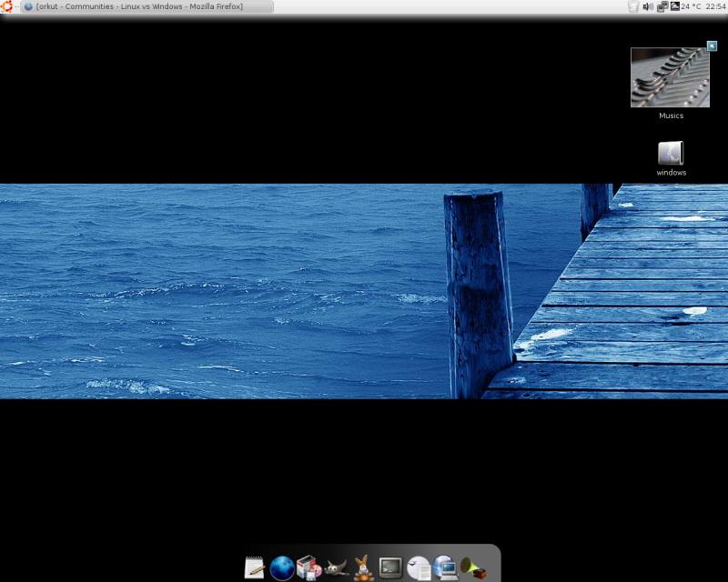
Task: Click the weather applet icon
Action: click(x=675, y=6)
